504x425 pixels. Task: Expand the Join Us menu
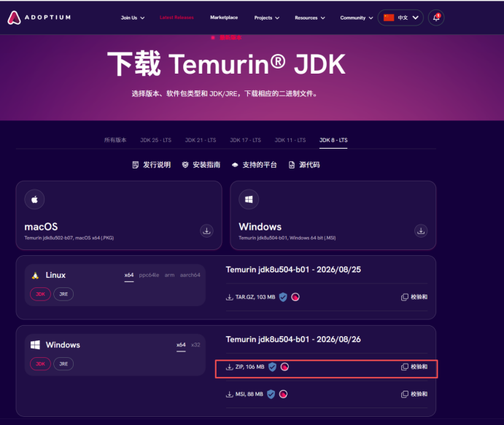click(x=133, y=18)
